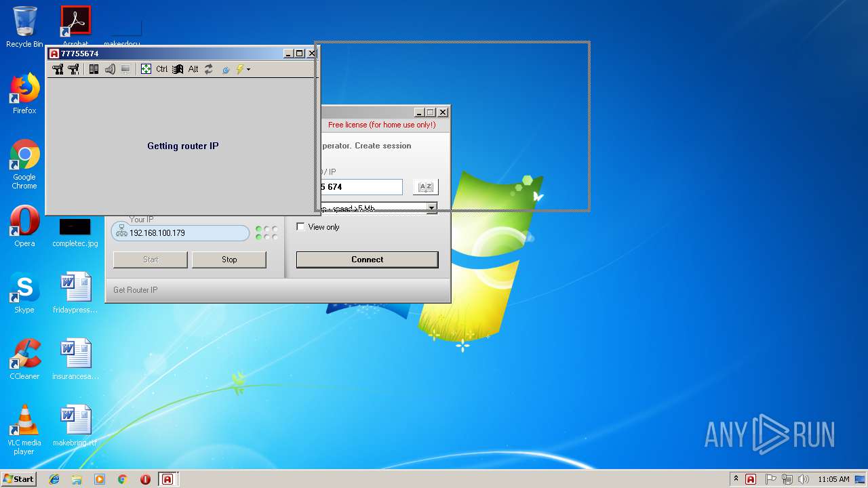Click the Stop button
The height and width of the screenshot is (488, 868).
tap(229, 260)
